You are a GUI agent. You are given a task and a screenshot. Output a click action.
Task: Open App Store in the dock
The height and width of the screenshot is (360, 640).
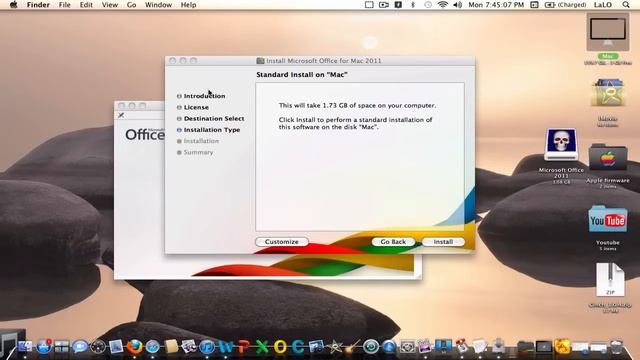pos(43,347)
